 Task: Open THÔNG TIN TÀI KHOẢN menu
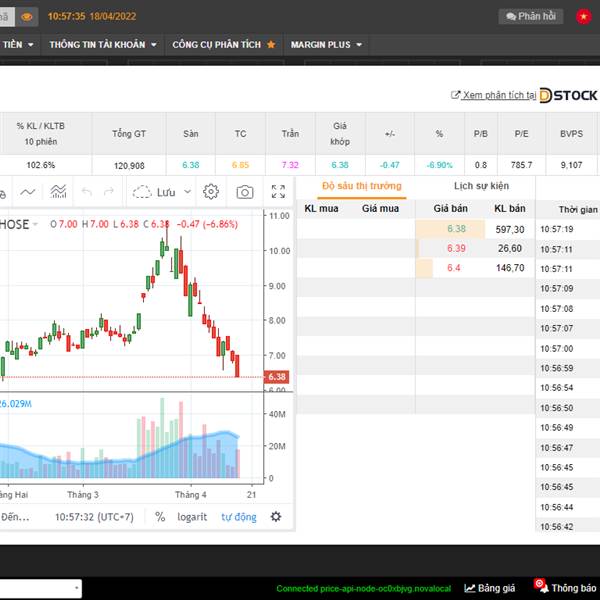(x=103, y=45)
